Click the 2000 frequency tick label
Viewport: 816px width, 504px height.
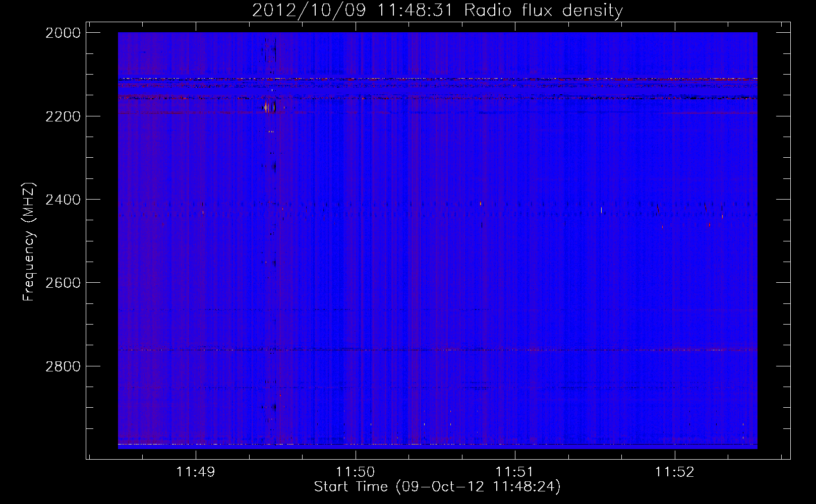pos(63,33)
